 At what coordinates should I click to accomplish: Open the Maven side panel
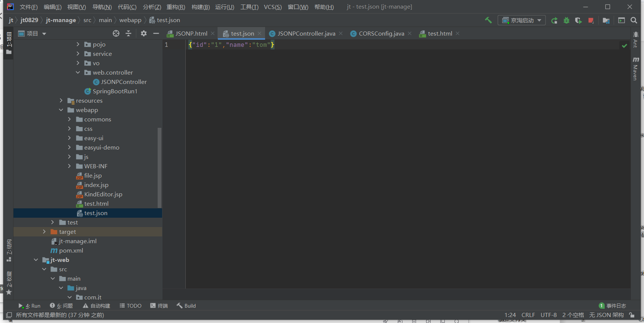coord(635,69)
